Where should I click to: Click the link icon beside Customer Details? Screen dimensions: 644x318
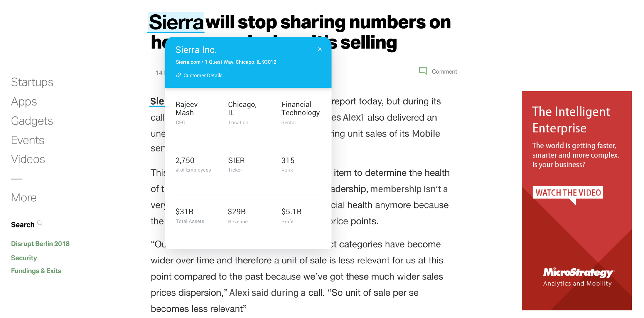tap(178, 75)
